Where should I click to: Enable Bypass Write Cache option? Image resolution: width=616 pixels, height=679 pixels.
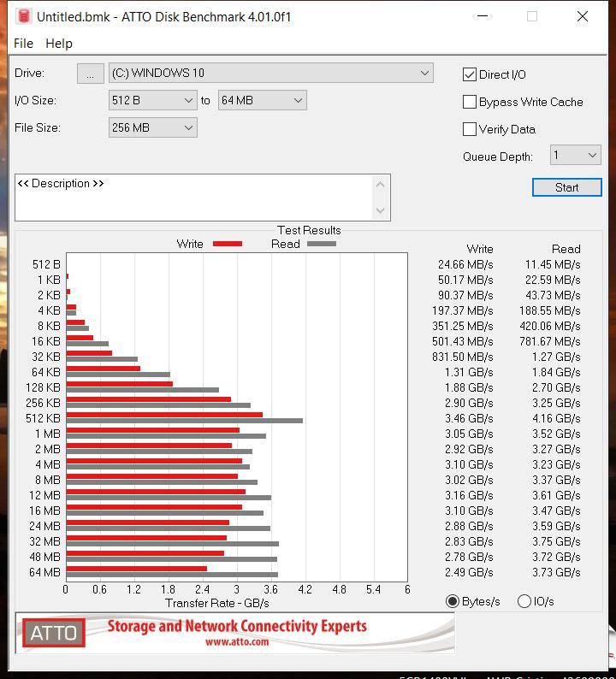470,102
